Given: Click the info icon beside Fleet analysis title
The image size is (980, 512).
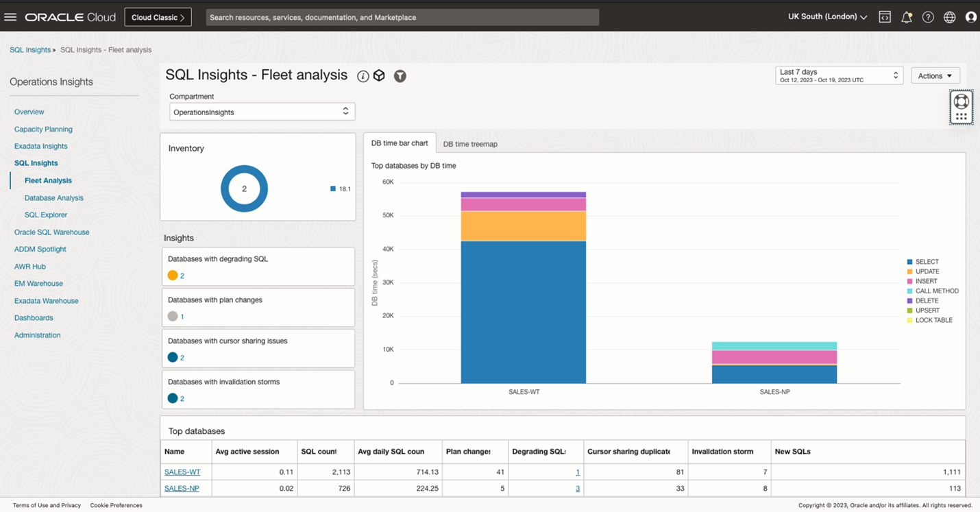Looking at the screenshot, I should pos(363,76).
